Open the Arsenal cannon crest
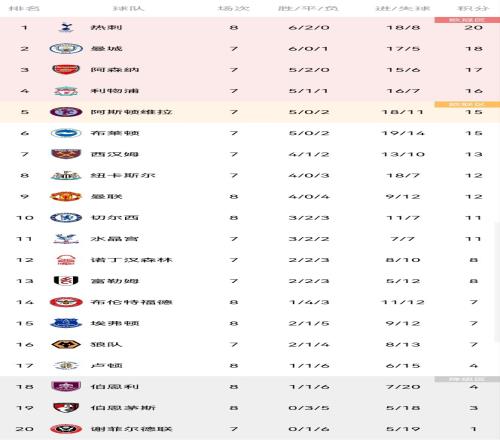Image resolution: width=500 pixels, height=440 pixels. (66, 70)
